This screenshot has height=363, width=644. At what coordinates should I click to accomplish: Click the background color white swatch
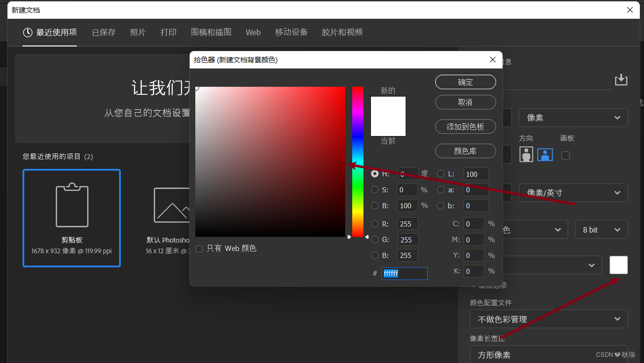click(619, 265)
